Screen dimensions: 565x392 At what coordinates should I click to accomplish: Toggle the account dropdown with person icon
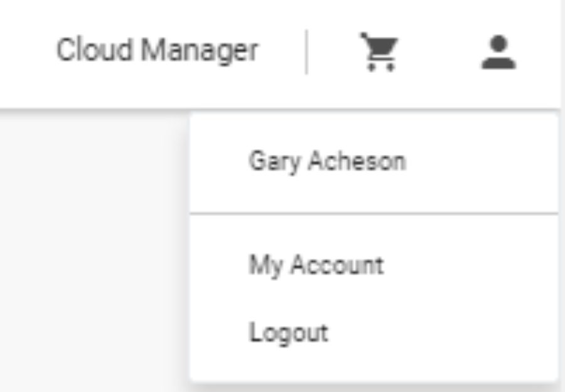(498, 52)
